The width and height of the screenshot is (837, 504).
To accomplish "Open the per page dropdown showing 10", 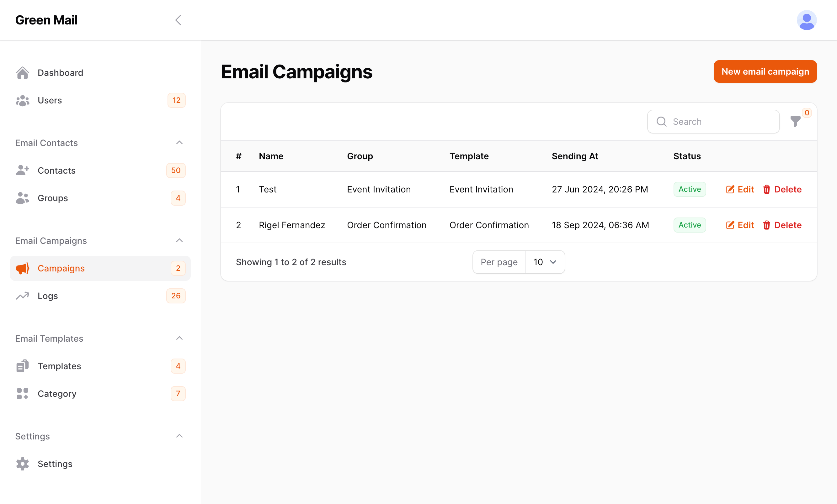I will (x=545, y=262).
